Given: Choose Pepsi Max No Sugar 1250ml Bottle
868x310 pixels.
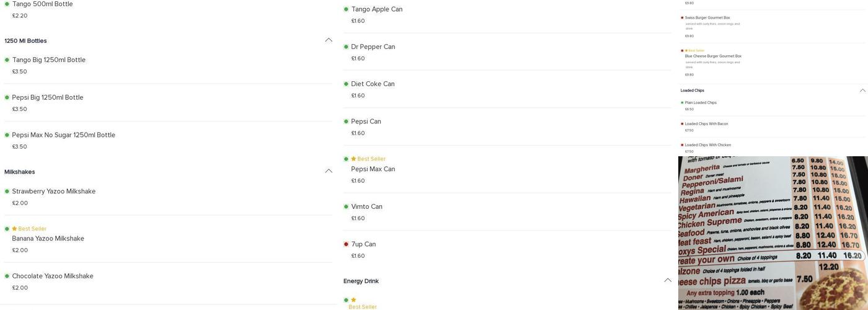Looking at the screenshot, I should coord(63,135).
